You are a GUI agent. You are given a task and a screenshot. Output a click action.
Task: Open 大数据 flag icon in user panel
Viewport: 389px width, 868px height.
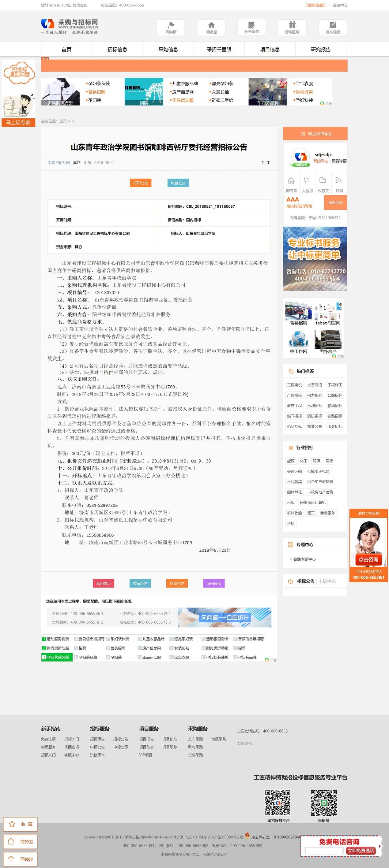tap(307, 181)
